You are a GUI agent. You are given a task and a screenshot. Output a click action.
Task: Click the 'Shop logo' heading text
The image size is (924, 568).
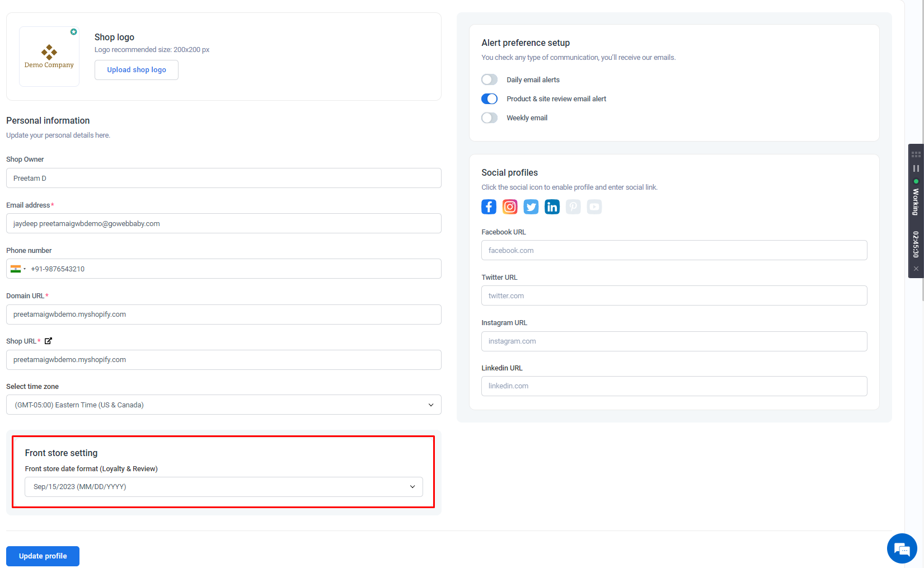pyautogui.click(x=114, y=37)
